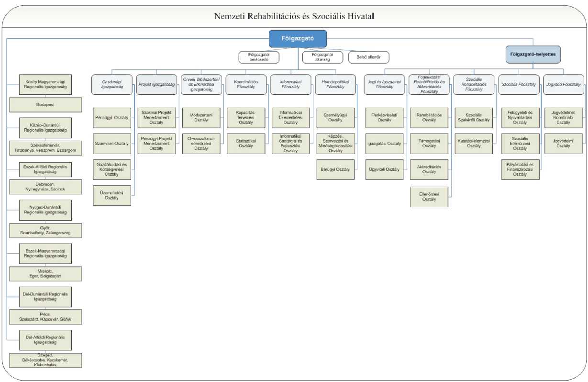This screenshot has height=382, width=588.
Task: Select the Kutatási-elemzési Osztály box
Action: [473, 143]
